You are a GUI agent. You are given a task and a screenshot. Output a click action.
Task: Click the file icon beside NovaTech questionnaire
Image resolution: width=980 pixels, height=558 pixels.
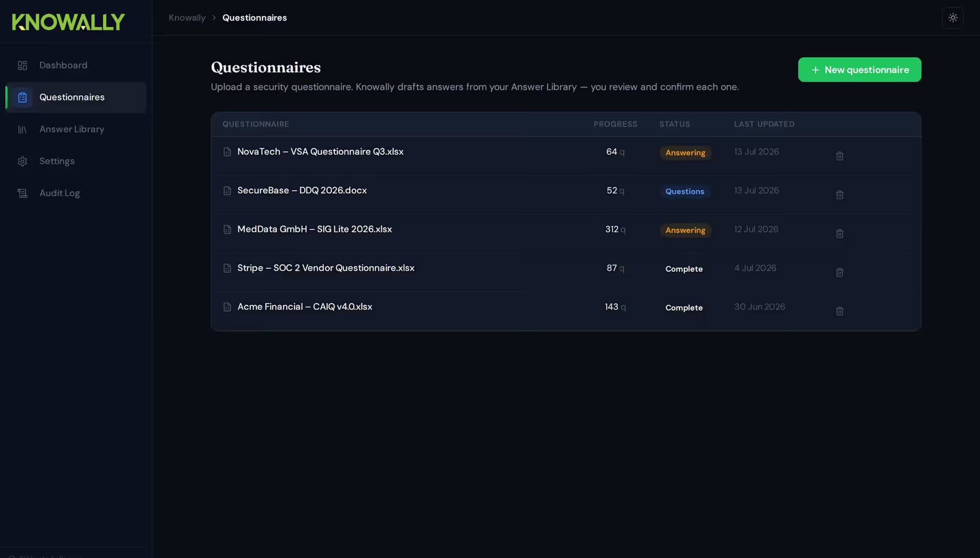click(x=227, y=152)
